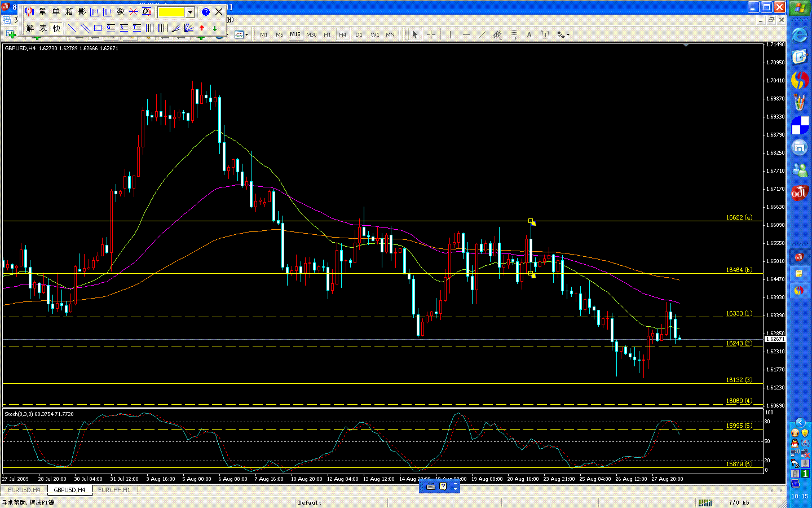The image size is (812, 508).
Task: Switch chart to D1 timeframe
Action: click(359, 35)
